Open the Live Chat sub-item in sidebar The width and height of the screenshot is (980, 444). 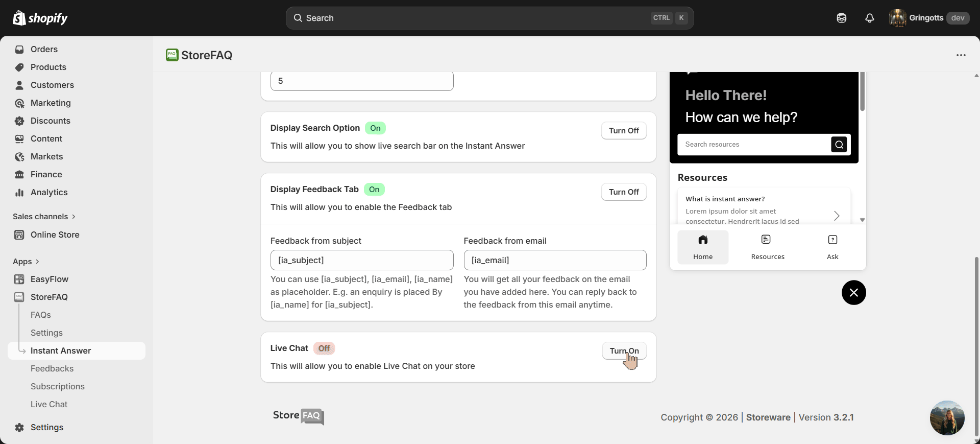(49, 404)
